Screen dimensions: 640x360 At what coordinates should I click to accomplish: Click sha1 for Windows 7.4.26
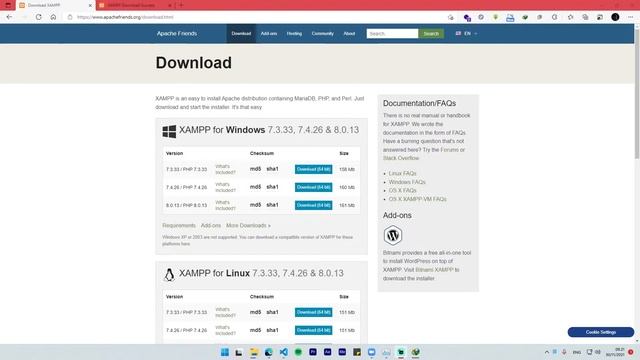[x=272, y=187]
